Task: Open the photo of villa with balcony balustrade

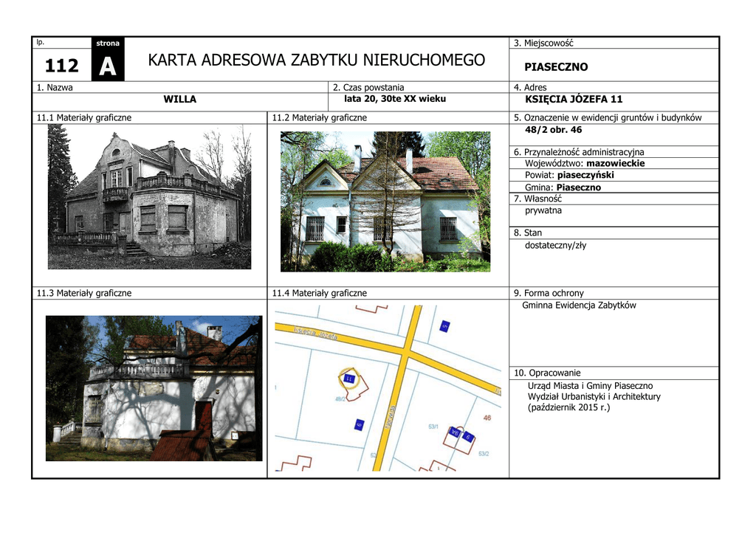Action: pos(154,388)
